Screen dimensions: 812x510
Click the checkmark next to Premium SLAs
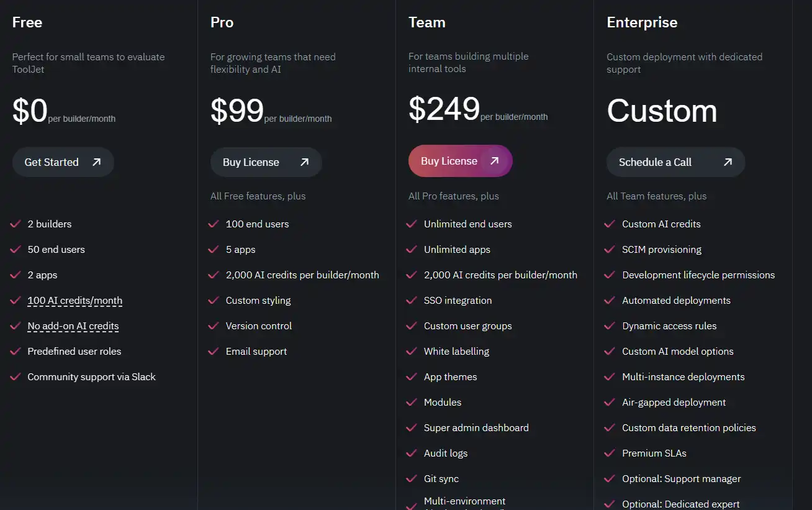[x=609, y=453]
